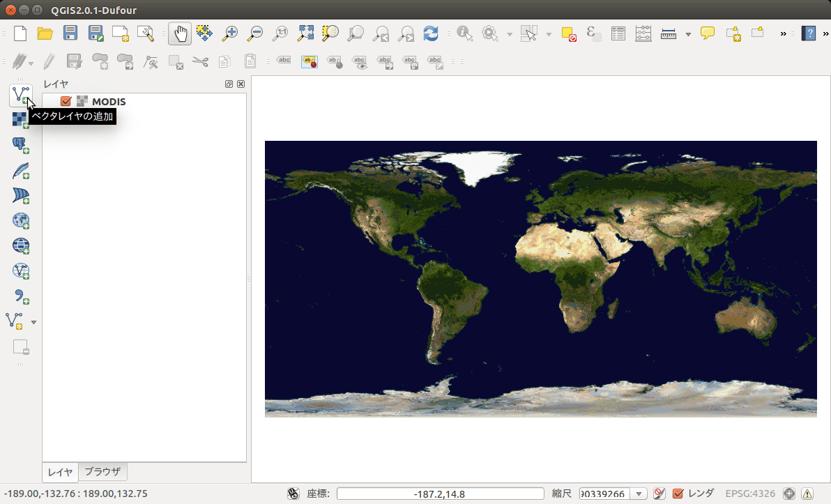Activate the Zoom Out magnifier tool
Screen dimensions: 831x504
tap(255, 33)
